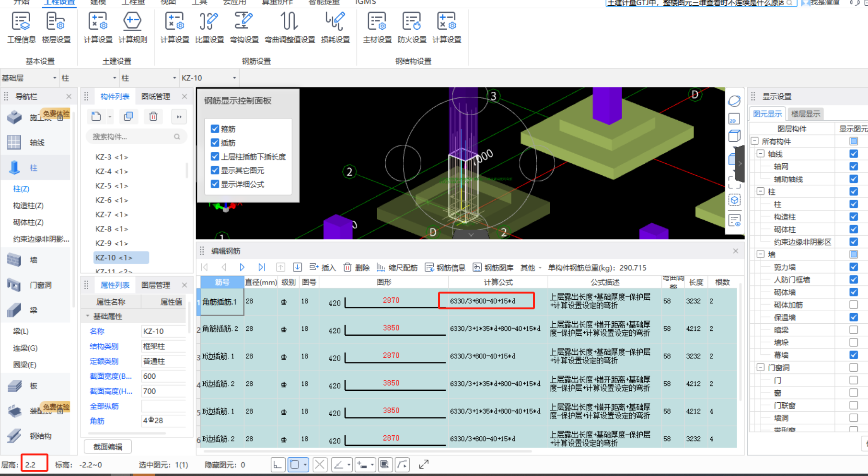Toggle display checkbox for 轴网
This screenshot has width=868, height=476.
(x=854, y=166)
